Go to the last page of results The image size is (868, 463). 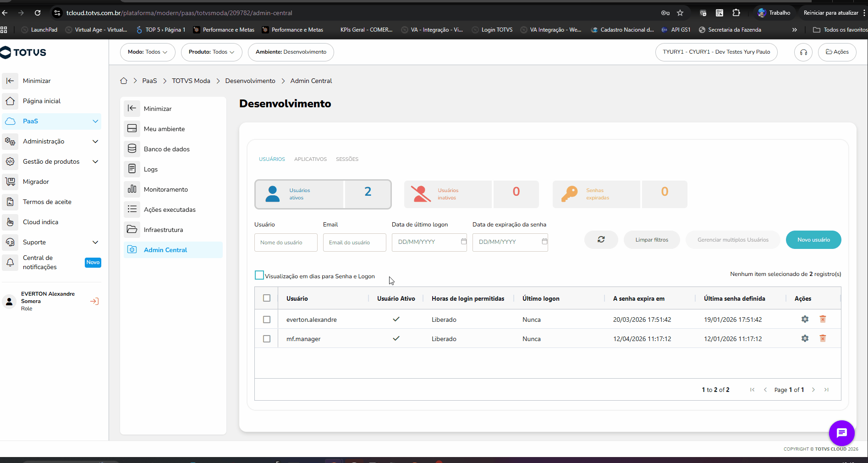pyautogui.click(x=826, y=390)
